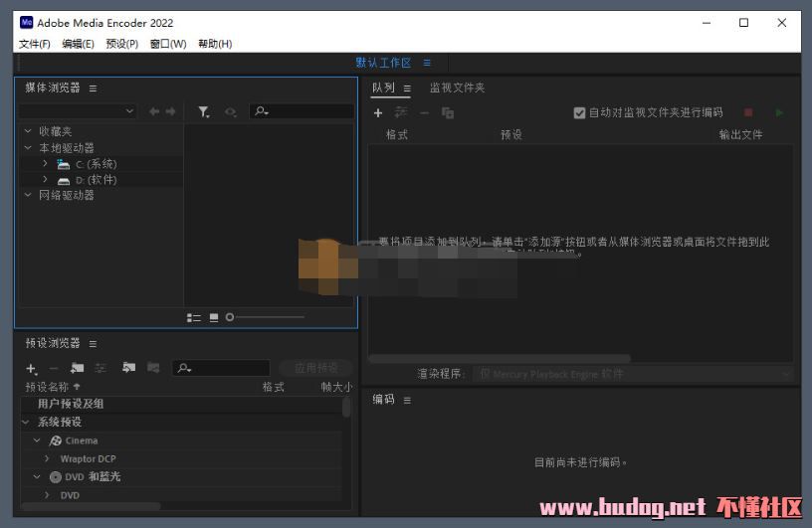Image resolution: width=812 pixels, height=528 pixels.
Task: Open the 文件(F) menu
Action: coord(35,44)
